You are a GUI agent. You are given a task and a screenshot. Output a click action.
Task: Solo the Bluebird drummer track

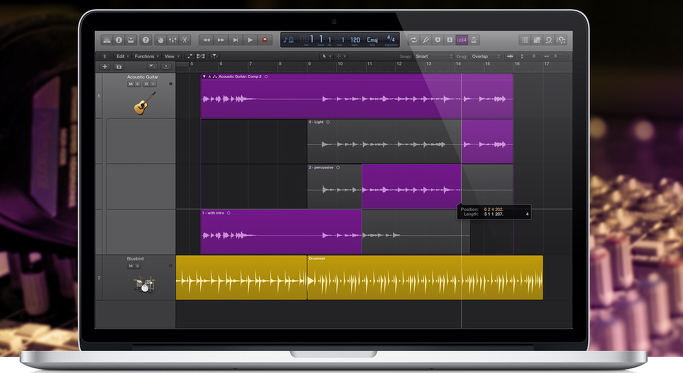[138, 266]
